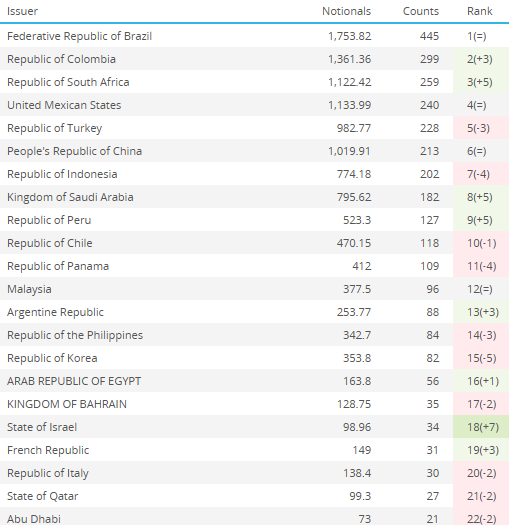The height and width of the screenshot is (525, 509).
Task: Click notional value 1,361.36
Action: (350, 59)
